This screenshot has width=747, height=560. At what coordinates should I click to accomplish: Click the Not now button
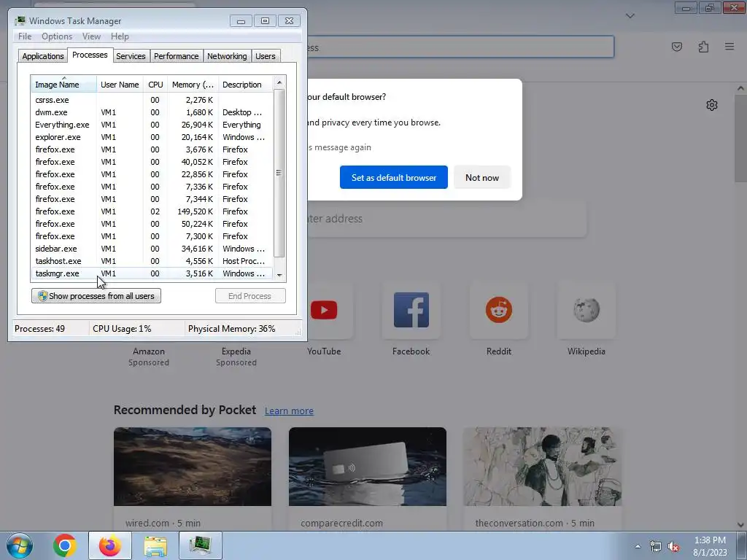point(482,177)
